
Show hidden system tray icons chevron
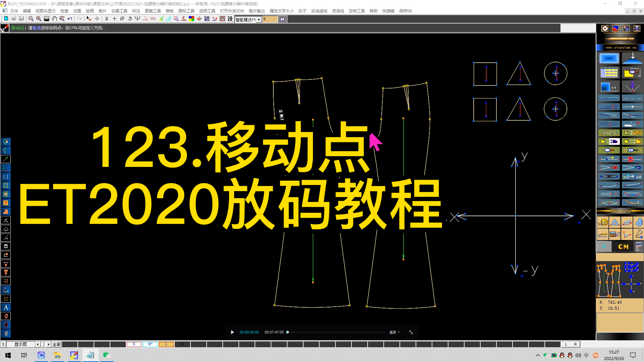pos(538,355)
